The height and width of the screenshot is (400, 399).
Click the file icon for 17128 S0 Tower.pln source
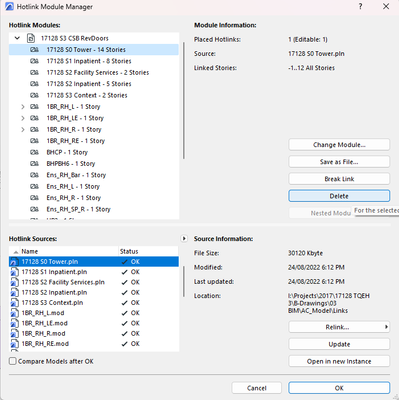point(14,262)
